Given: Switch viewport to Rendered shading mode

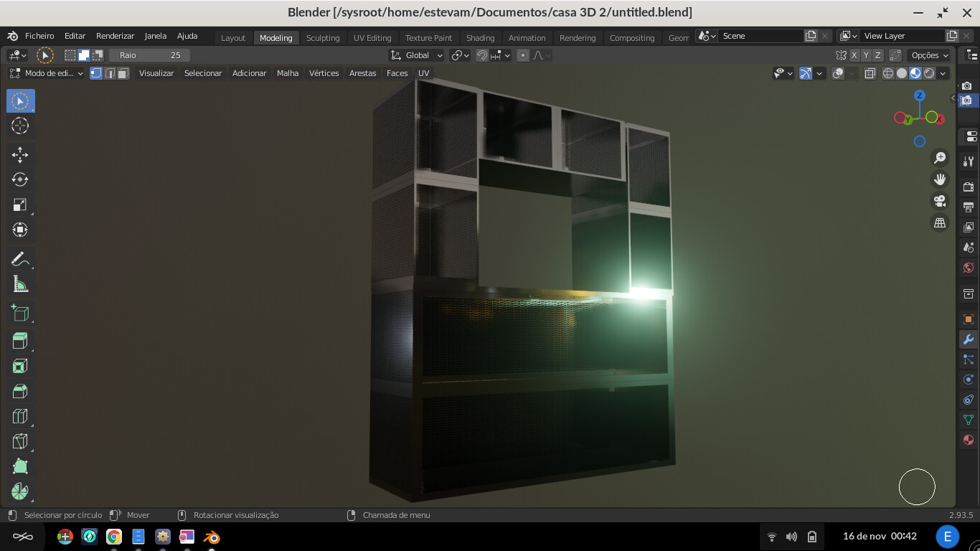Looking at the screenshot, I should point(928,72).
